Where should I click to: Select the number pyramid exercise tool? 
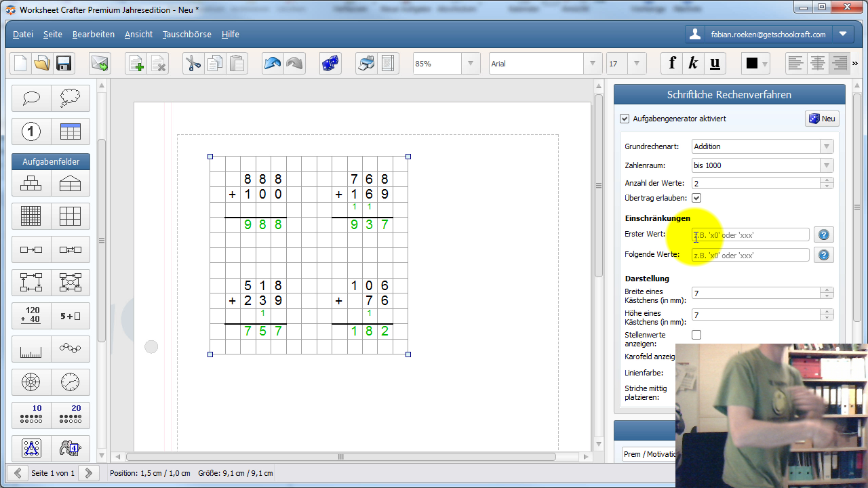point(31,183)
